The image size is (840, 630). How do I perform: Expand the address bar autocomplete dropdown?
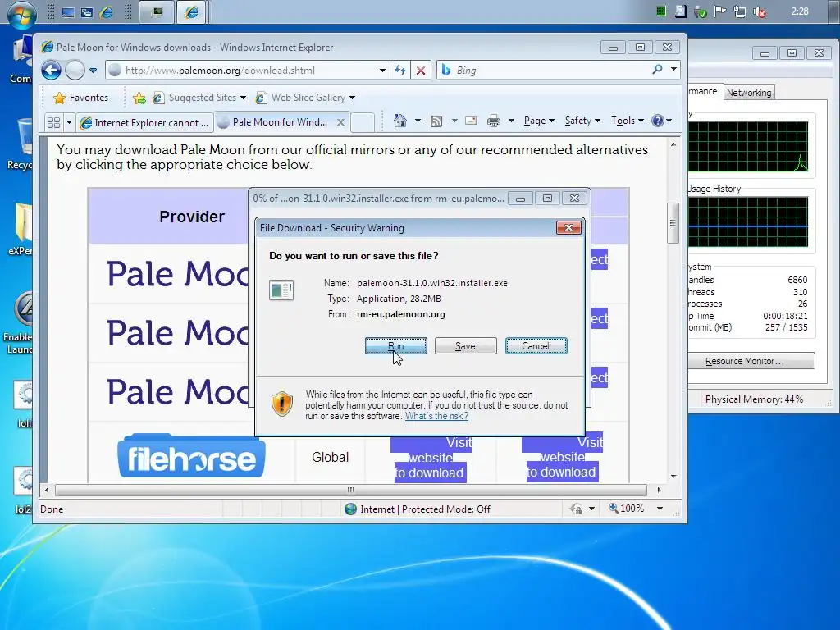coord(382,71)
